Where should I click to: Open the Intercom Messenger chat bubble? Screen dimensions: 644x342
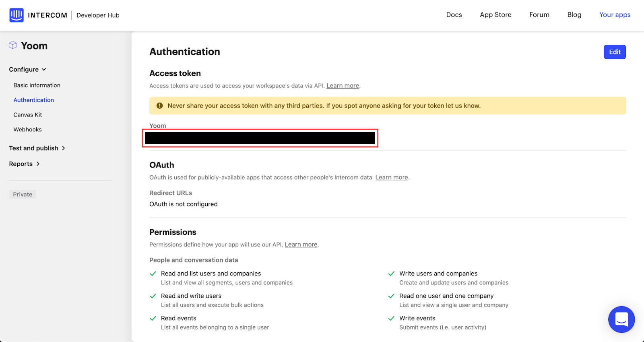point(621,319)
